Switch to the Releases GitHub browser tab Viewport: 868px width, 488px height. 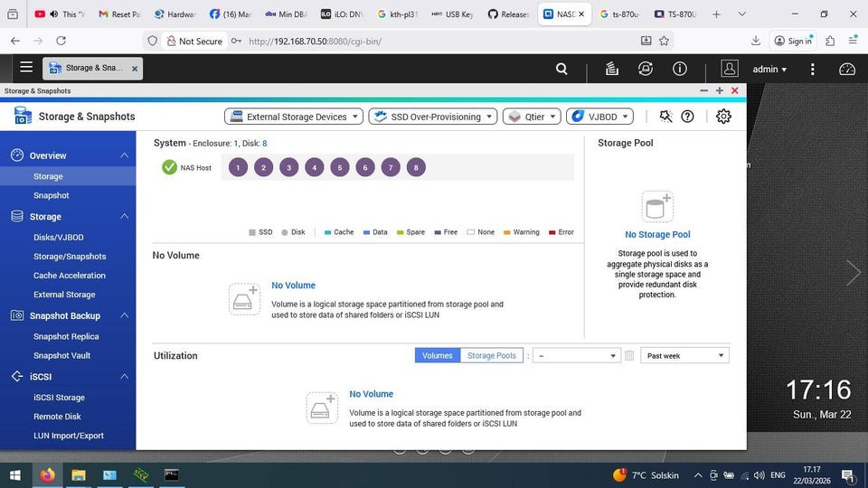pyautogui.click(x=508, y=14)
